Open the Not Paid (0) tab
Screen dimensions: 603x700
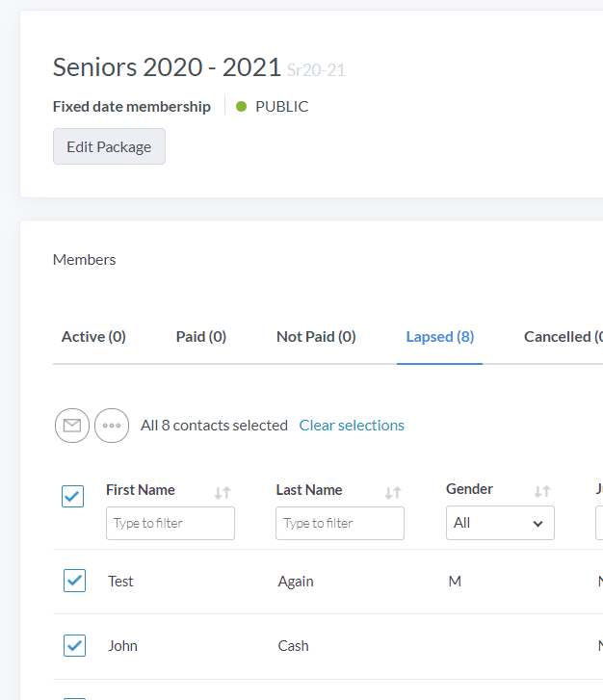(x=316, y=337)
